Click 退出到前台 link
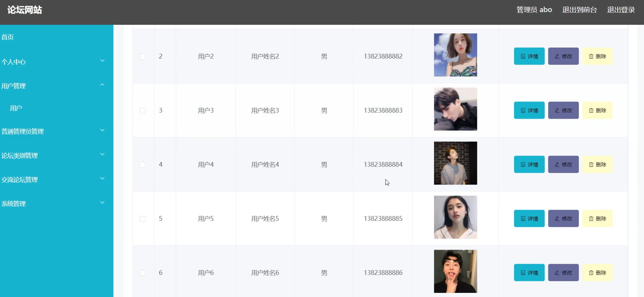Image resolution: width=644 pixels, height=297 pixels. pos(579,10)
